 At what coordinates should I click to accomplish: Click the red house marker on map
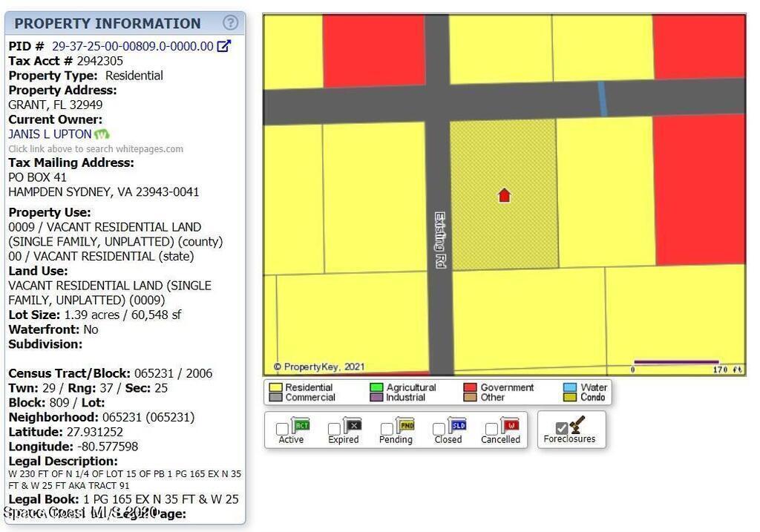tap(504, 196)
